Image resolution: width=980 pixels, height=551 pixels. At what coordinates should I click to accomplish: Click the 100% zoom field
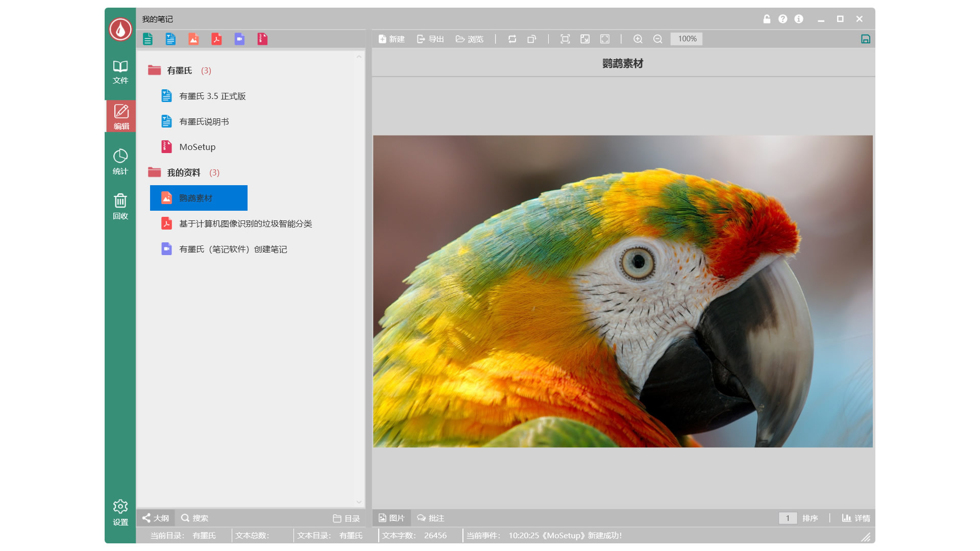click(687, 39)
